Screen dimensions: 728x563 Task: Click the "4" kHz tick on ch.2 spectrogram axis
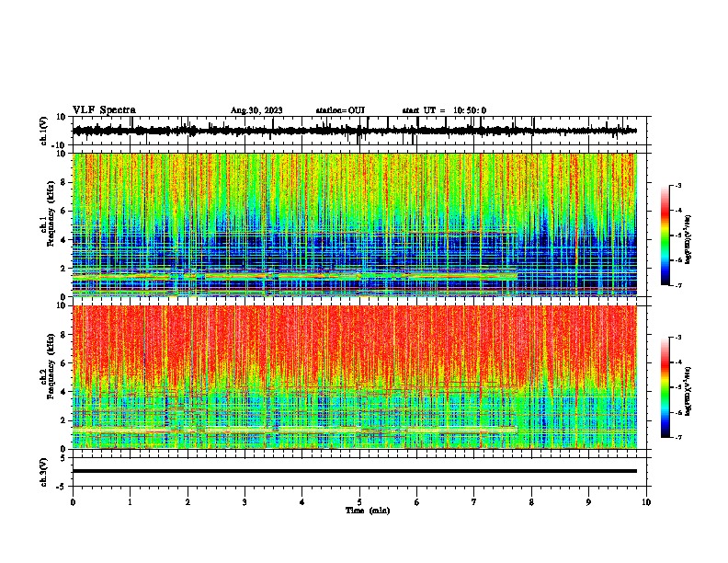click(x=63, y=392)
